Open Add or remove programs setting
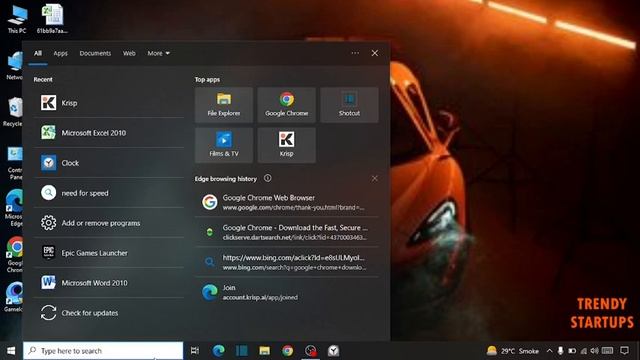This screenshot has height=360, width=640. tap(109, 223)
